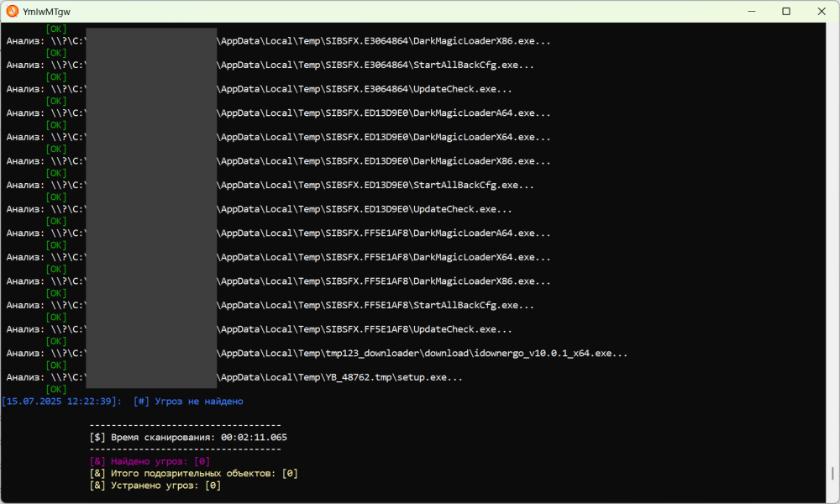The height and width of the screenshot is (504, 840).
Task: Click the SIBSFX.E3064864\DarkMagicLoaderX86.exe line
Action: (279, 41)
